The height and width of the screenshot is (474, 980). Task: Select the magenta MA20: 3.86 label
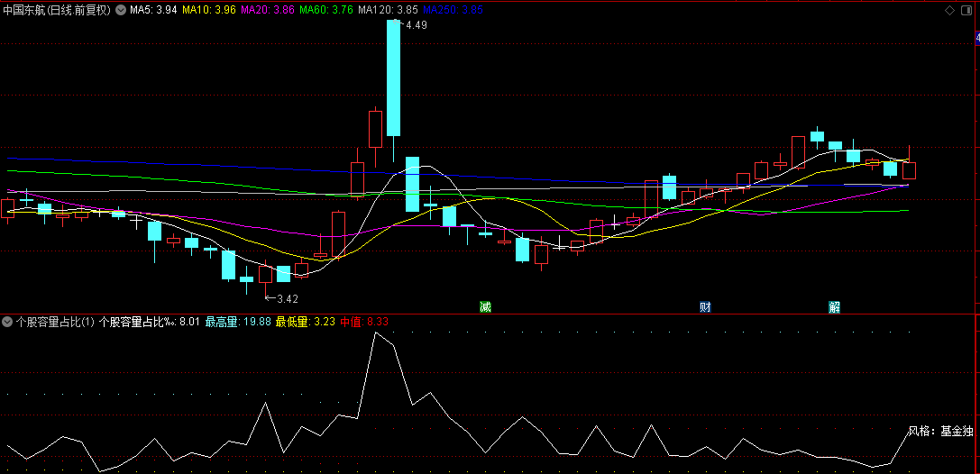[268, 10]
